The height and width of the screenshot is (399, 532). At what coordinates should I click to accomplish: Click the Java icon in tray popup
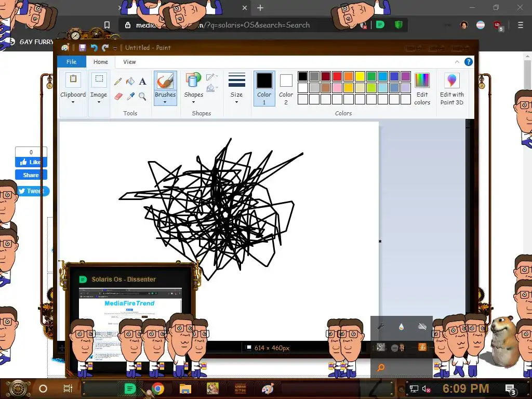[x=422, y=347]
